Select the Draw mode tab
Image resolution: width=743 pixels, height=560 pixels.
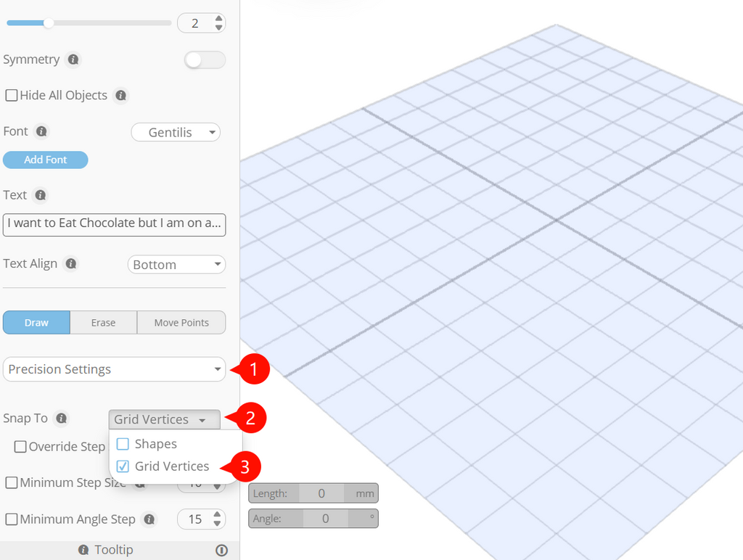point(36,323)
